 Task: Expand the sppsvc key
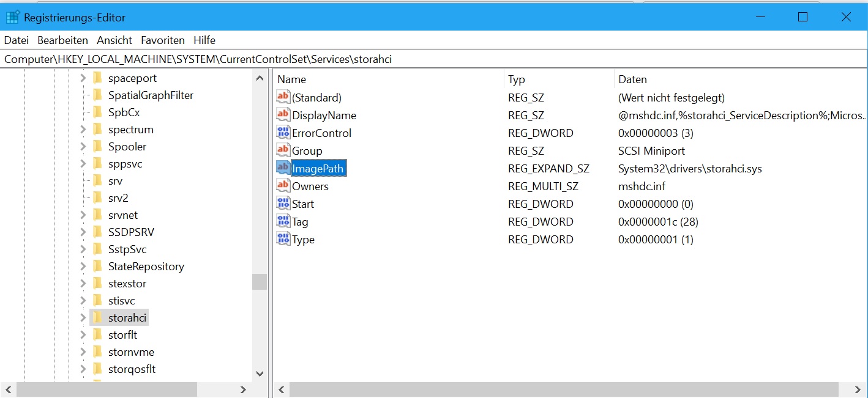coord(83,164)
